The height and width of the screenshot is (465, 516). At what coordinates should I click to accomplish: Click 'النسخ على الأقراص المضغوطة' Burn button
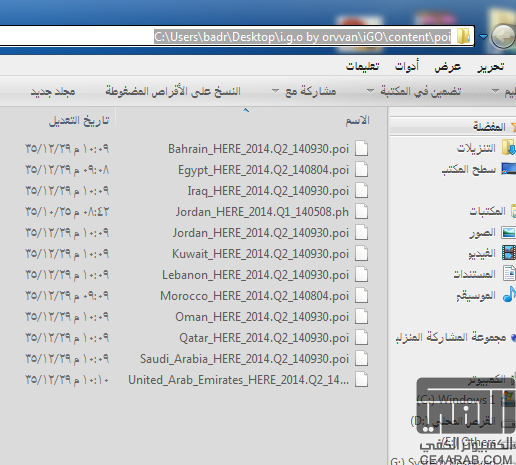point(173,91)
